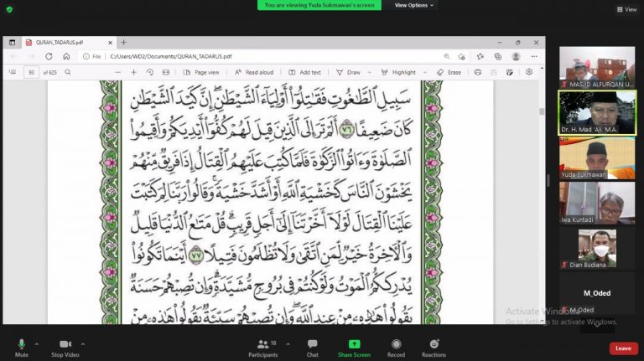Toggle the PDF table of contents
The width and height of the screenshot is (644, 361).
tap(13, 72)
